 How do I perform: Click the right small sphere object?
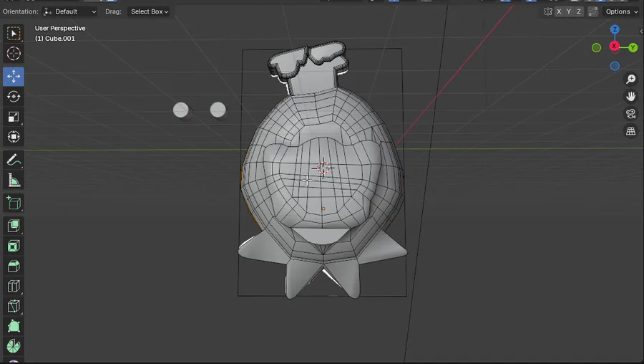pos(218,110)
